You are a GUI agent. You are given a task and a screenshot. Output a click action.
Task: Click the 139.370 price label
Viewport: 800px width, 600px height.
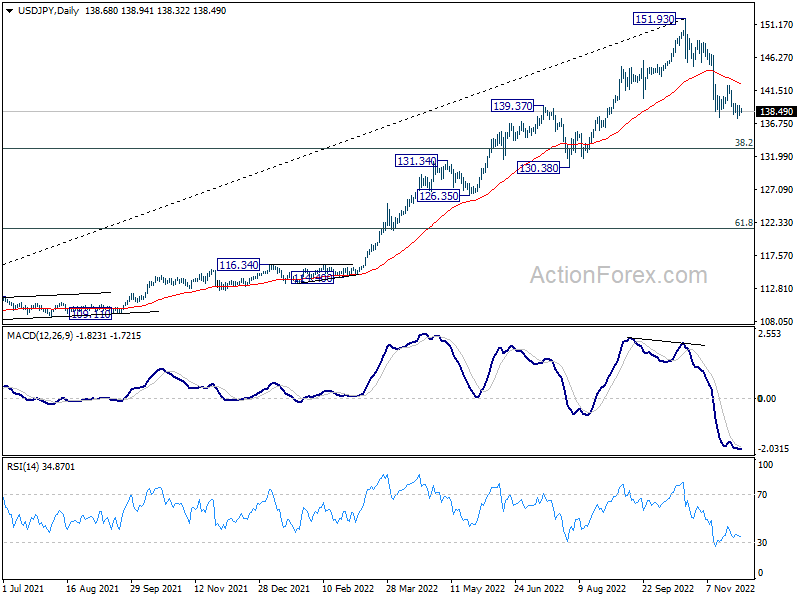coord(513,106)
